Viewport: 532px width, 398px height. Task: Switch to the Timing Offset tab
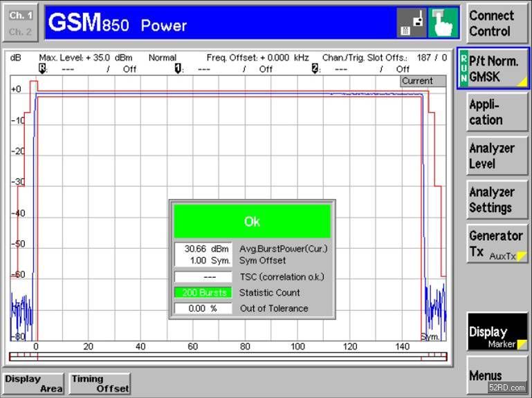point(100,383)
